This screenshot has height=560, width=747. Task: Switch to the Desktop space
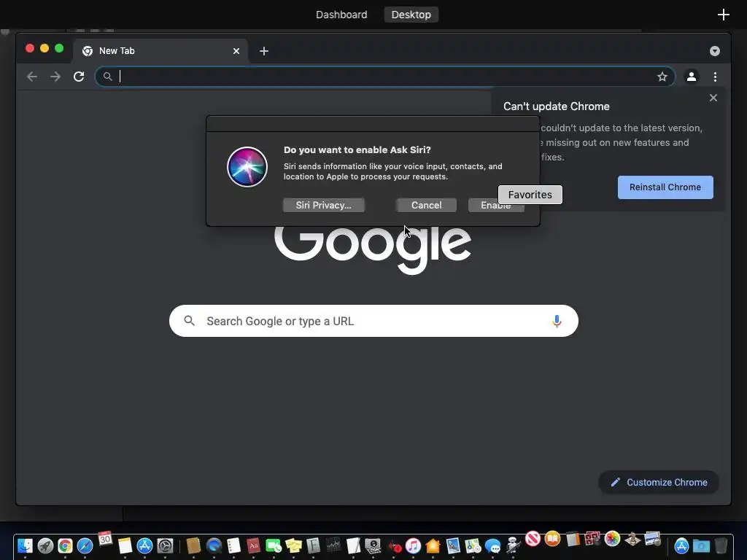coord(411,15)
